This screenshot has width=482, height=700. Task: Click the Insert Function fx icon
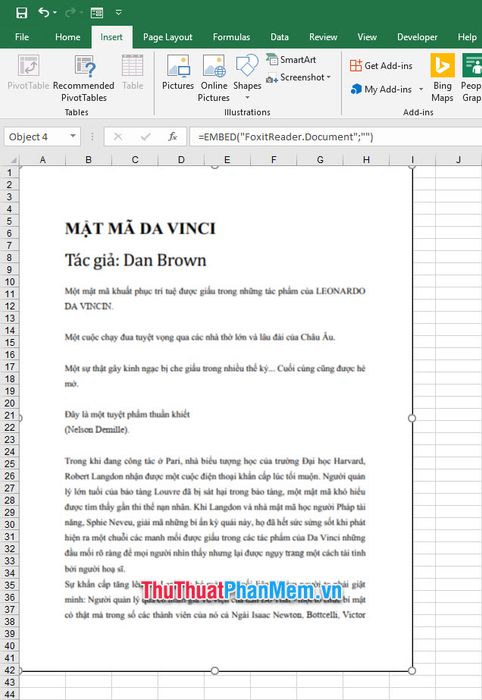click(x=173, y=137)
